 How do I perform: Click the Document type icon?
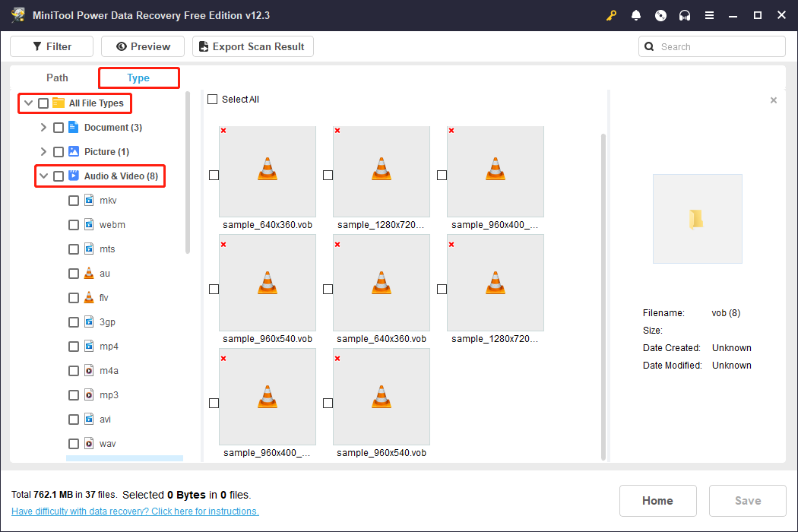pyautogui.click(x=73, y=127)
